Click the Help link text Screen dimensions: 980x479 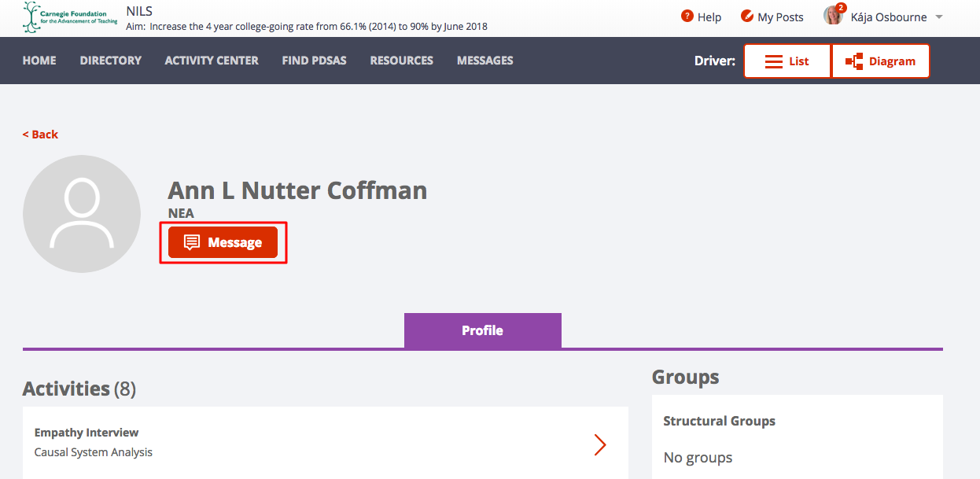[709, 17]
